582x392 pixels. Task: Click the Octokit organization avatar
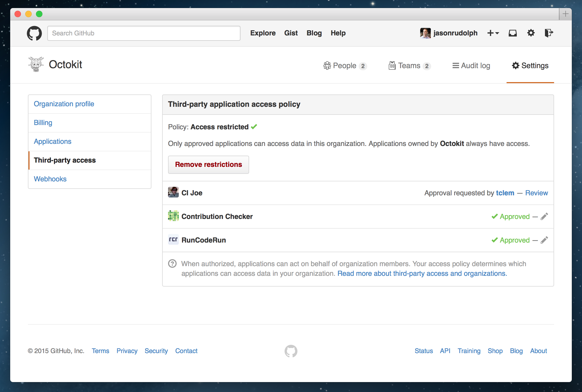point(36,64)
